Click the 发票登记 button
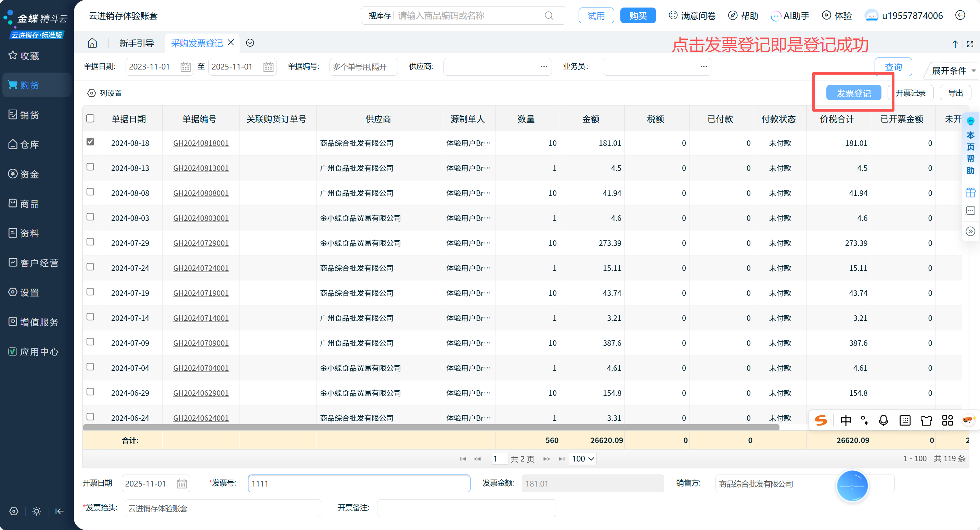 (x=853, y=93)
